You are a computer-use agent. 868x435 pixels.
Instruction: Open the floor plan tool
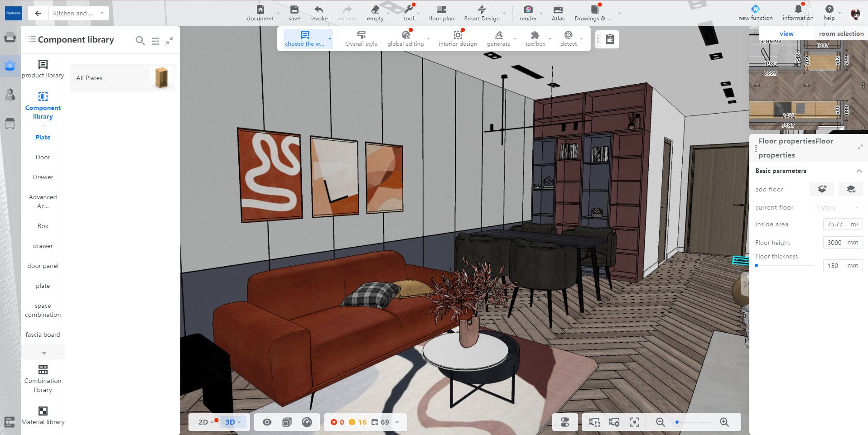442,10
